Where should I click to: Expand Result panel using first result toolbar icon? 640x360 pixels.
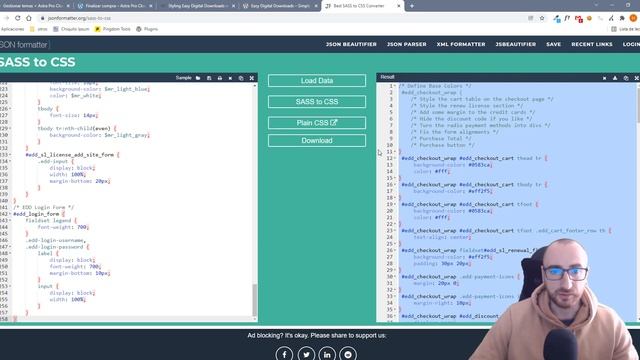604,78
